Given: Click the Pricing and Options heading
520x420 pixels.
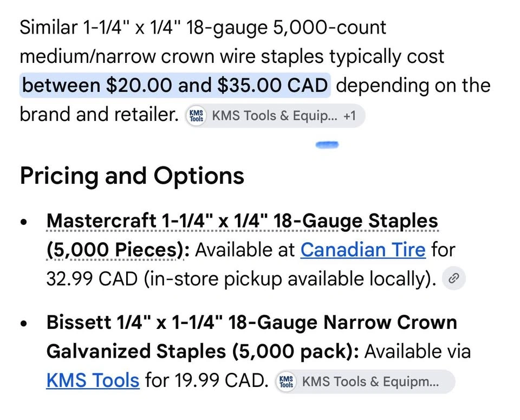Looking at the screenshot, I should (132, 176).
